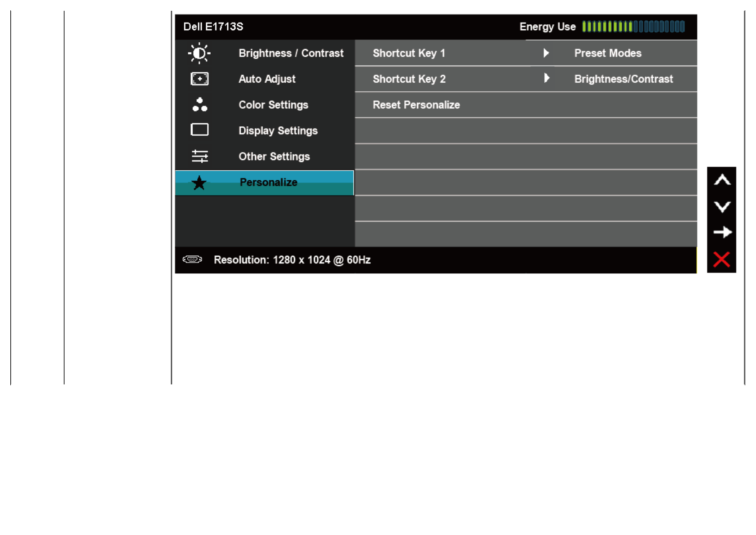
Task: Open the Display Settings menu
Action: (x=265, y=130)
